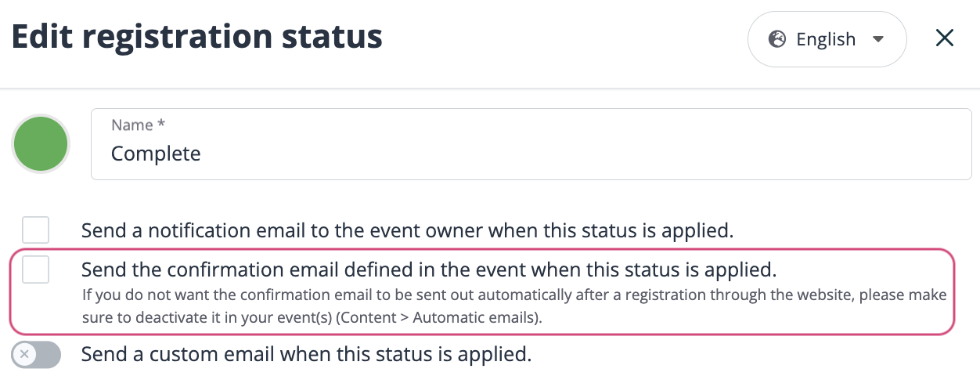Click the x knob on custom email toggle

[25, 355]
